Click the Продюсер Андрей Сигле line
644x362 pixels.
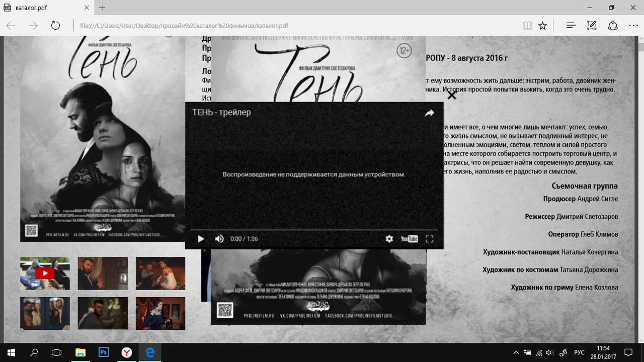(581, 199)
